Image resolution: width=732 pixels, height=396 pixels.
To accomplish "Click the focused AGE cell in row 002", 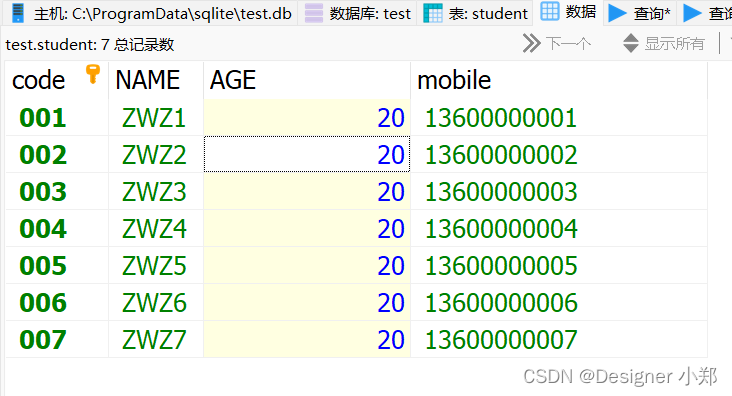I will (x=307, y=155).
